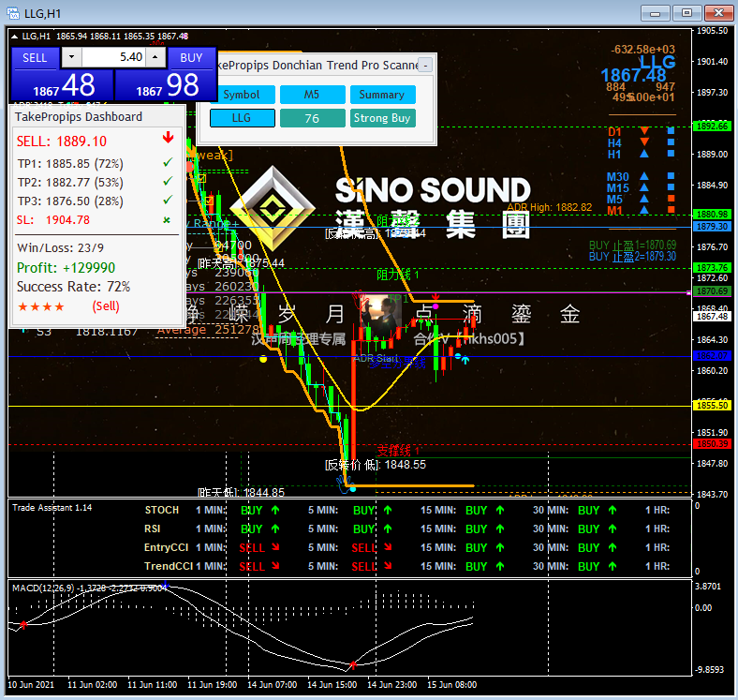Click the 1855.50 yellow price label on the axis
738x700 pixels.
712,405
